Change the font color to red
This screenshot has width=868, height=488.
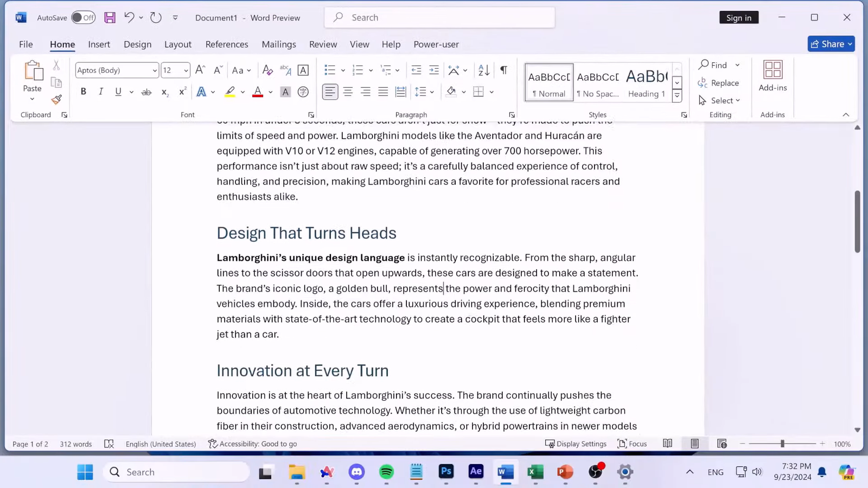tap(257, 92)
